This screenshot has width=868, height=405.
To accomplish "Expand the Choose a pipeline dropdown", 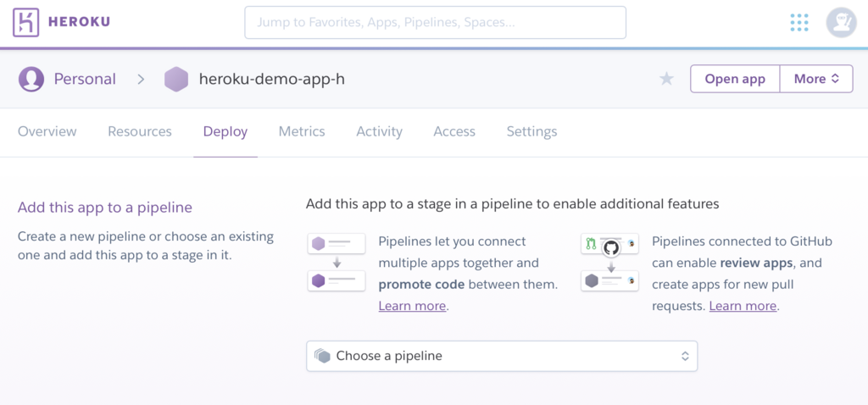I will click(x=501, y=356).
